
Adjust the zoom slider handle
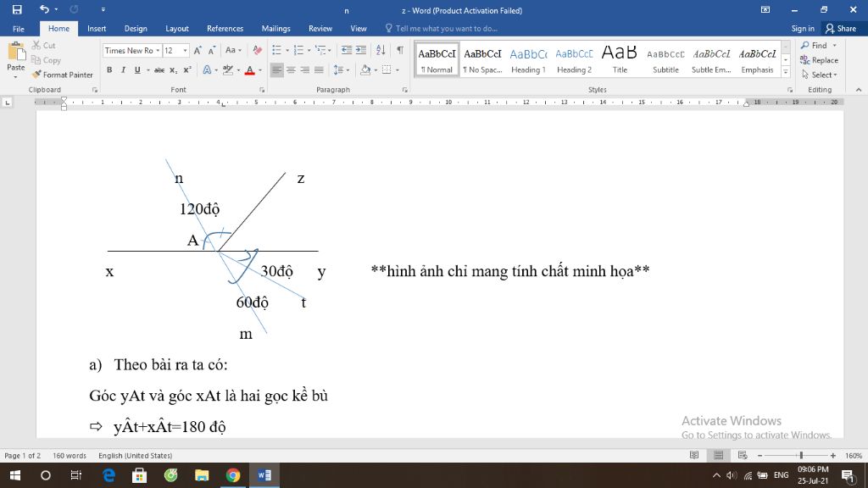click(x=801, y=455)
